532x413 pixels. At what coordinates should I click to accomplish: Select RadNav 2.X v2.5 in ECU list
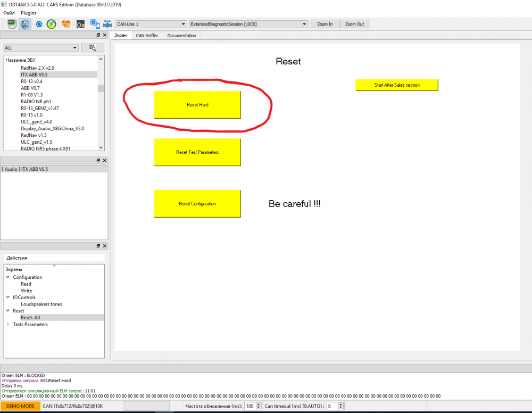(37, 68)
